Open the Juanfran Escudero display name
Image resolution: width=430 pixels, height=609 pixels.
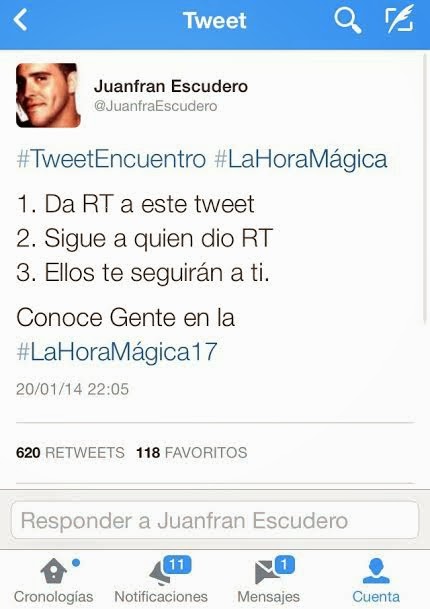click(x=171, y=86)
